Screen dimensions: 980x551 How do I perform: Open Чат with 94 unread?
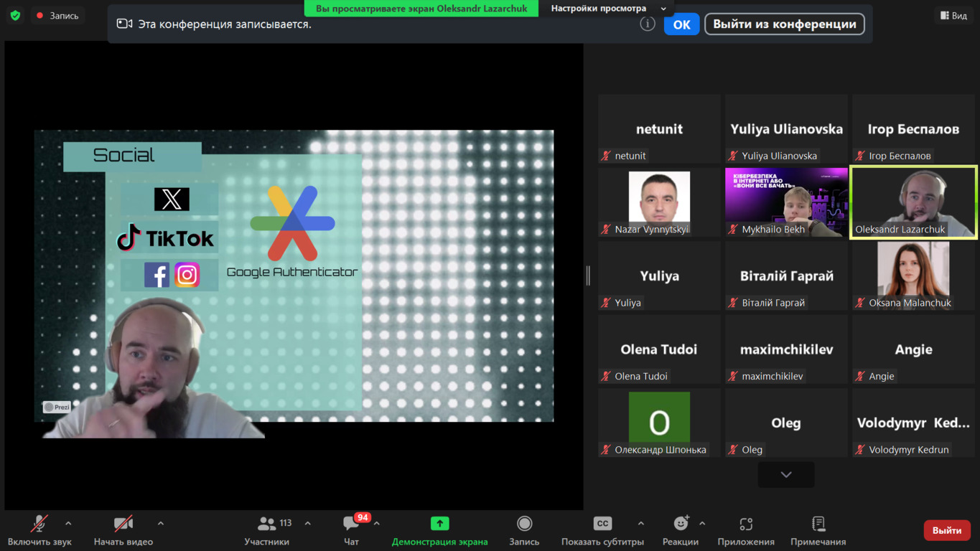pos(351,531)
